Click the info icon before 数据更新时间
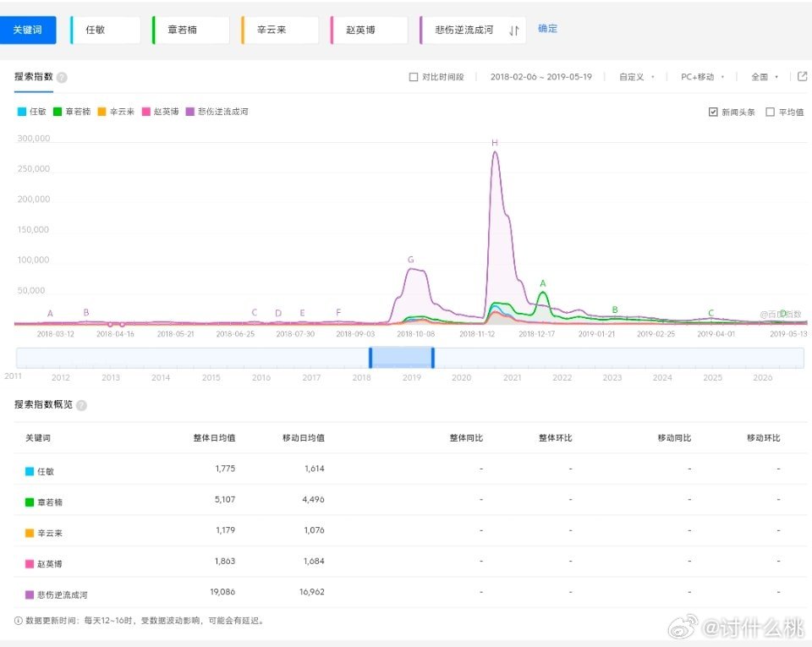812x647 pixels. tap(18, 621)
